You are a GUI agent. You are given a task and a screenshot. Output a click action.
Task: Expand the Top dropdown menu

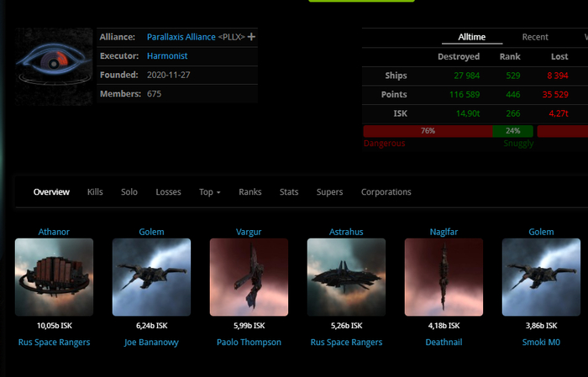click(209, 192)
